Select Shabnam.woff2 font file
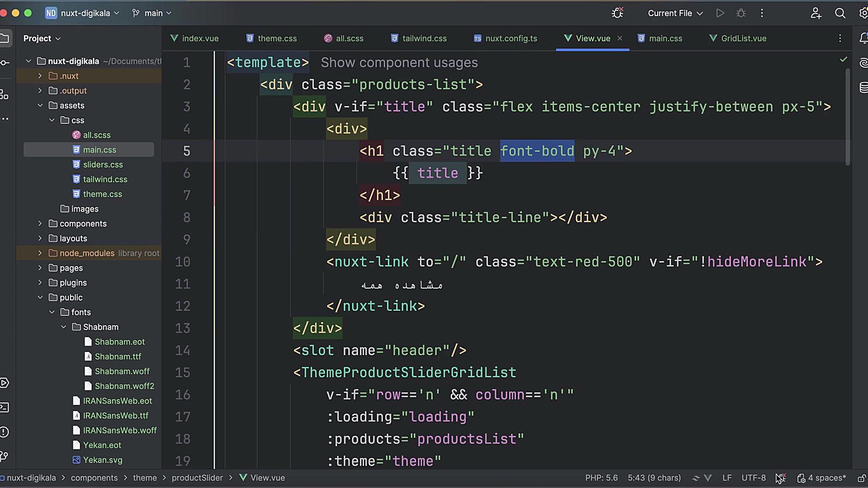868x488 pixels. (x=119, y=386)
